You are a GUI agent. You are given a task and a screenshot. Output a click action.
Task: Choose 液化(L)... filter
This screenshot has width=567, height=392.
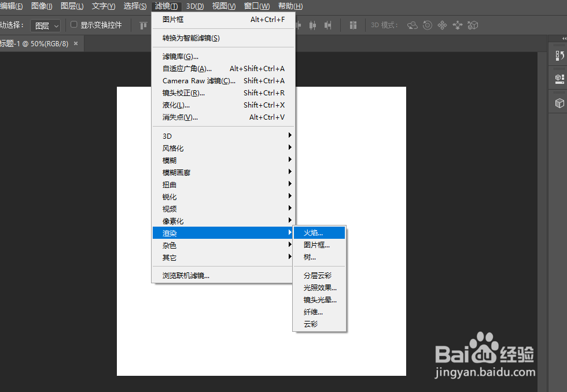coord(223,105)
